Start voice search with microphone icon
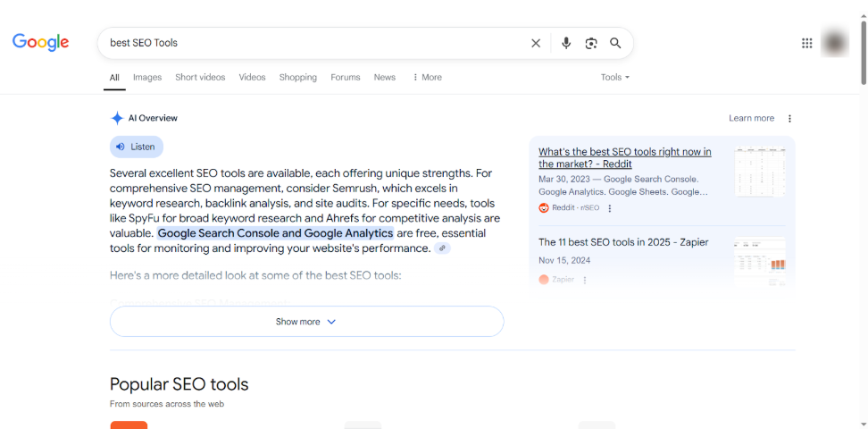 click(566, 43)
